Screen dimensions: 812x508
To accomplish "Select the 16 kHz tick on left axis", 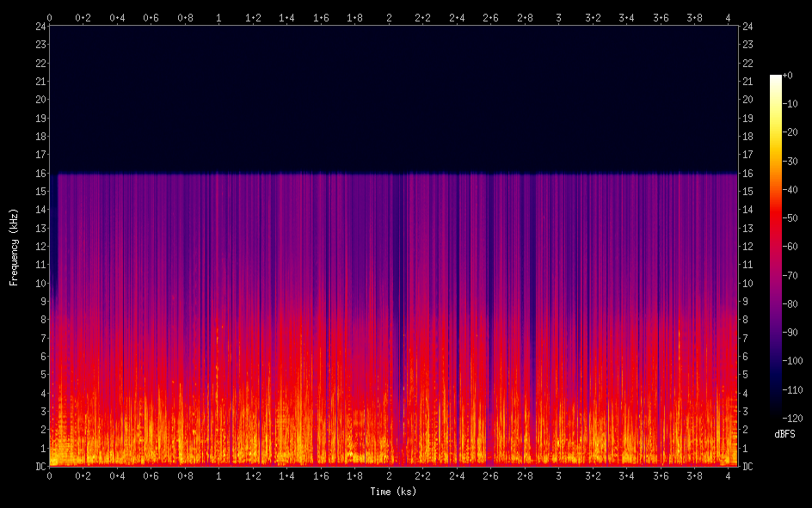I will 40,173.
